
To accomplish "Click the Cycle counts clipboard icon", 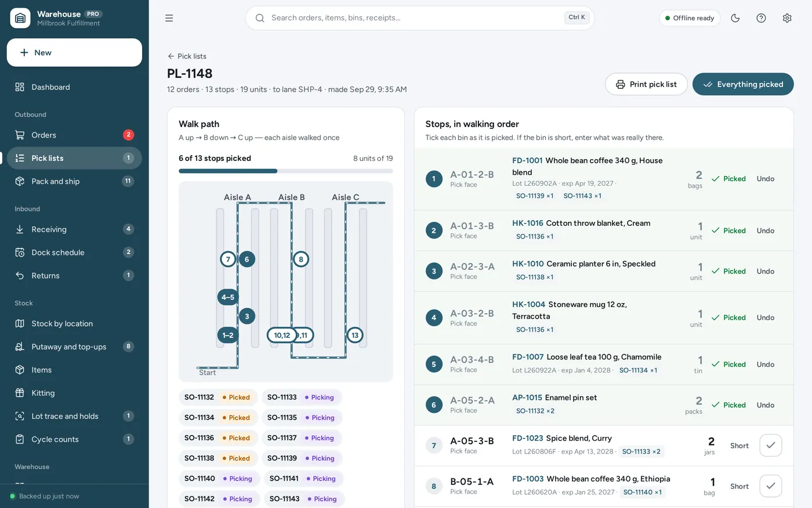I will pyautogui.click(x=20, y=439).
